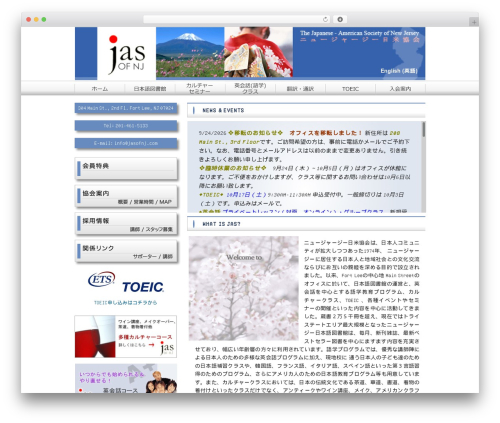Viewport: 500px width, 423px height.
Task: Click the News & Events scrollbar thumb
Action: tap(424, 130)
